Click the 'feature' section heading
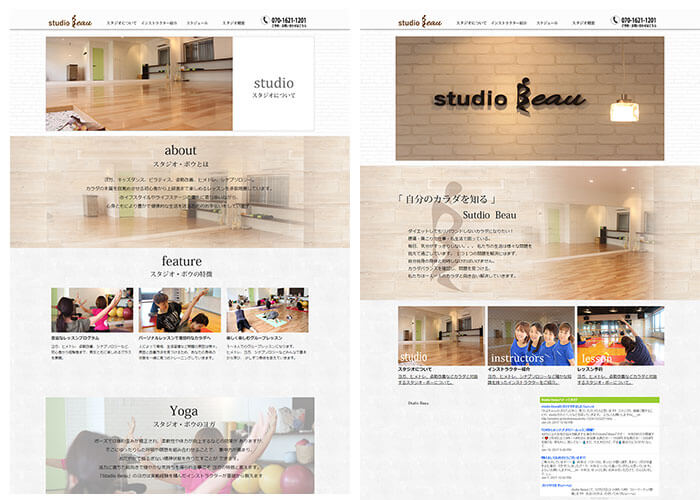Viewport: 700px width, 500px height. 182,261
